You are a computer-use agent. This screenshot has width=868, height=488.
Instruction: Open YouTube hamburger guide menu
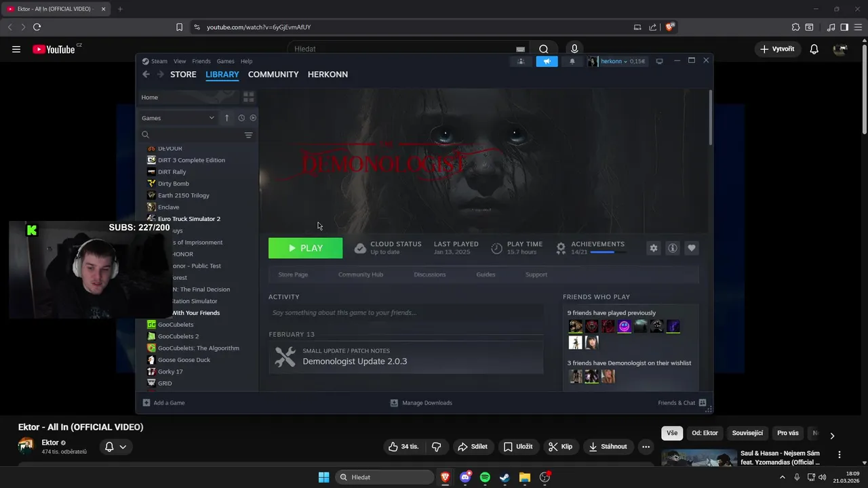tap(16, 49)
